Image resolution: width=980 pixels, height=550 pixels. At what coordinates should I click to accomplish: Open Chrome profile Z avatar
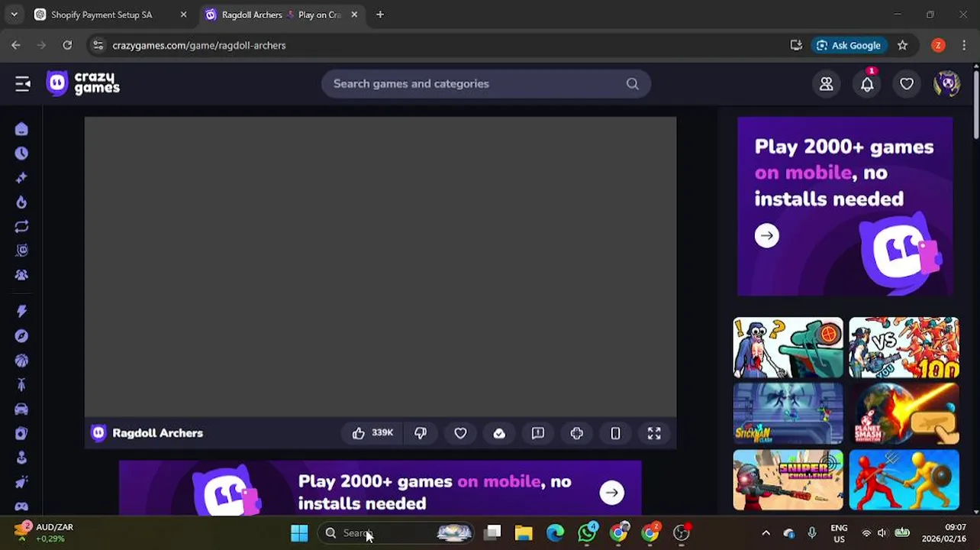[x=938, y=45]
